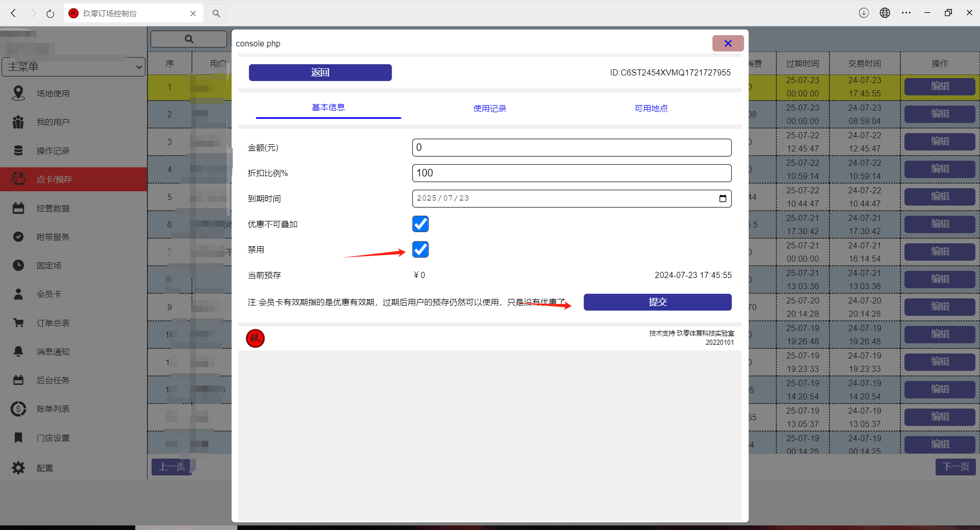This screenshot has height=530, width=980.
Task: Switch to the 可用地点 tab
Action: coord(651,108)
